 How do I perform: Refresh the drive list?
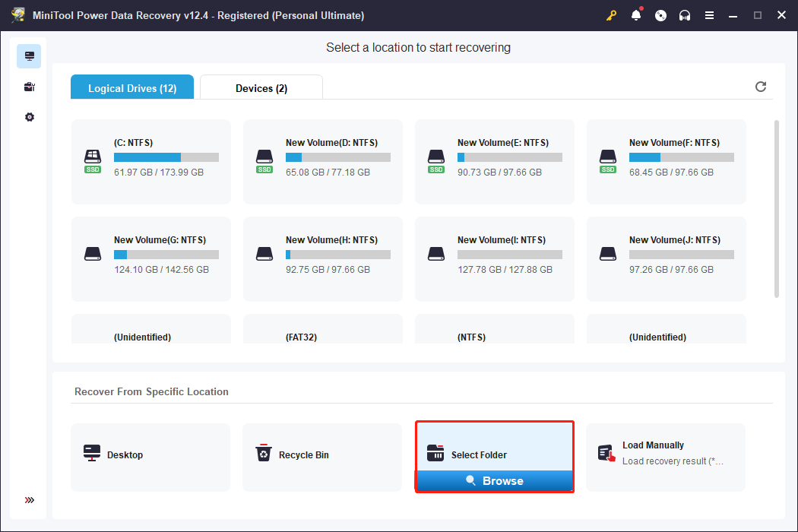(x=761, y=87)
